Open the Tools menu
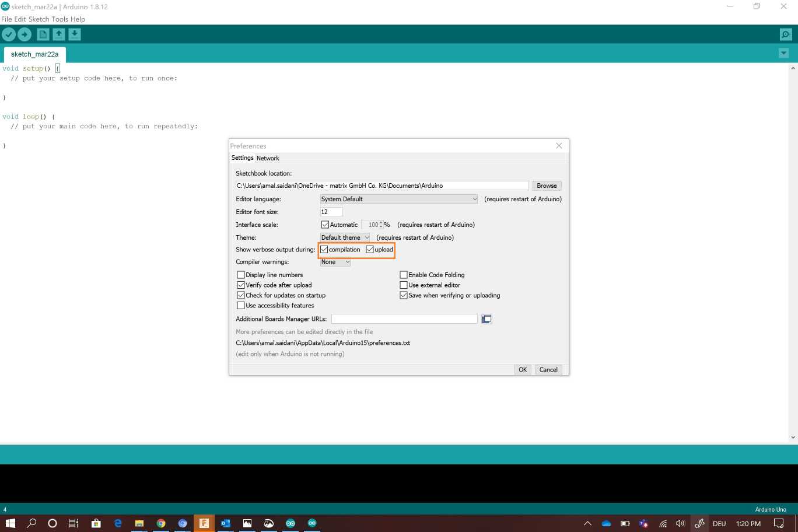This screenshot has height=532, width=798. pos(60,19)
